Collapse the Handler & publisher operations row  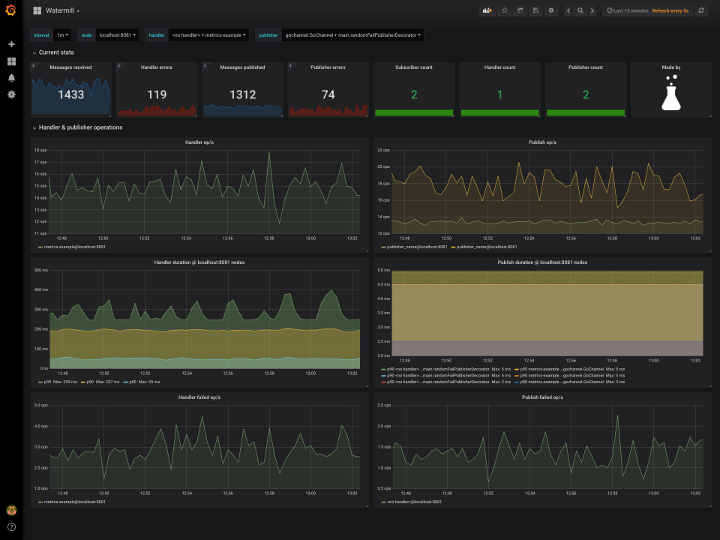[x=80, y=128]
